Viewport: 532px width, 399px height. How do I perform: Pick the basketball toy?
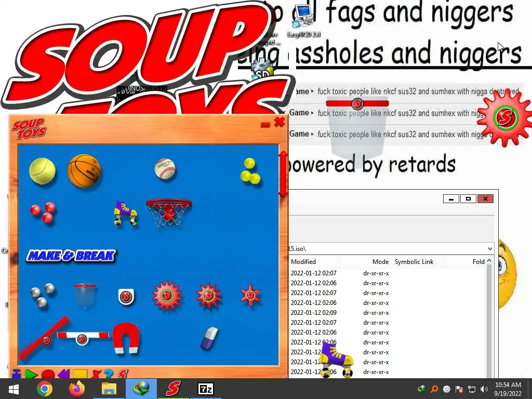(x=84, y=170)
